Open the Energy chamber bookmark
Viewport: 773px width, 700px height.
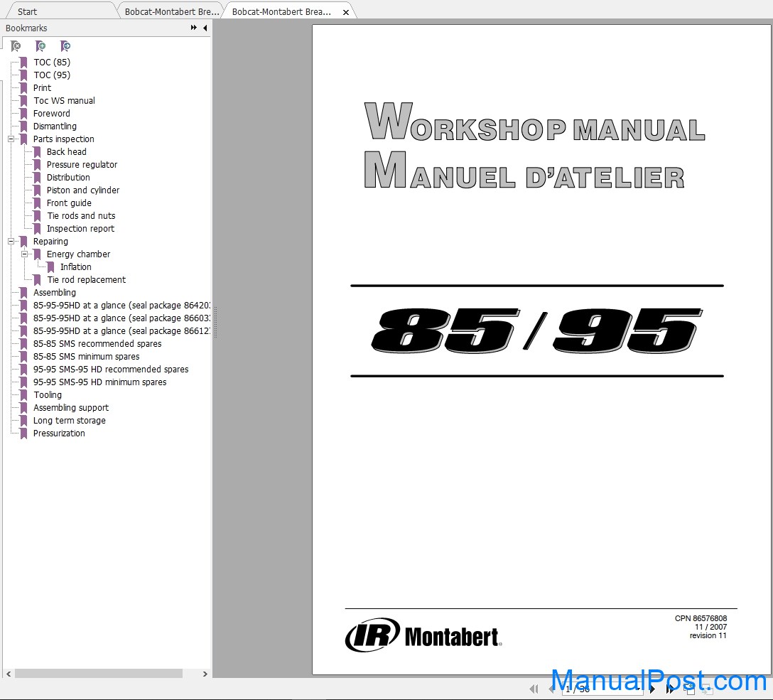(x=78, y=254)
